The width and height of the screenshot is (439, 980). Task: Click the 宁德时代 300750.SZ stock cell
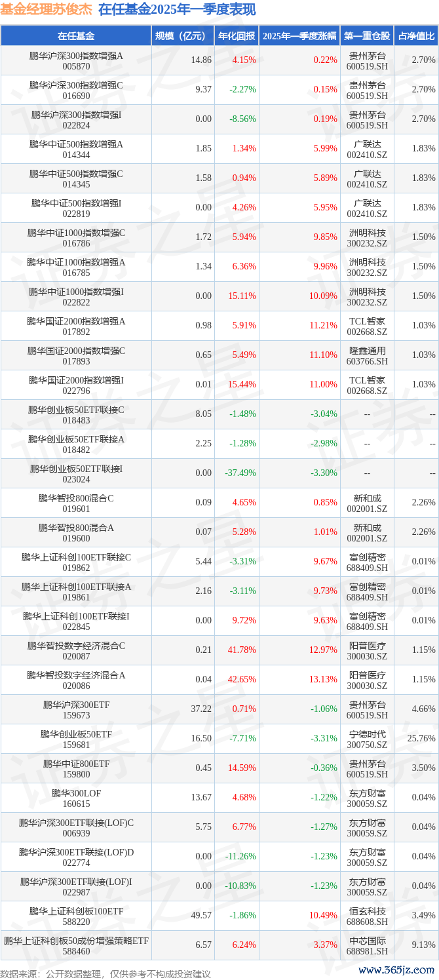367,739
